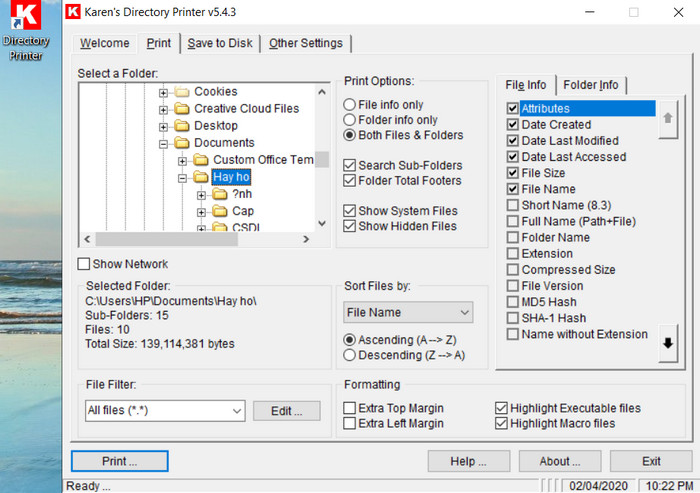Switch to the Print tab
The image size is (700, 493).
(x=158, y=43)
